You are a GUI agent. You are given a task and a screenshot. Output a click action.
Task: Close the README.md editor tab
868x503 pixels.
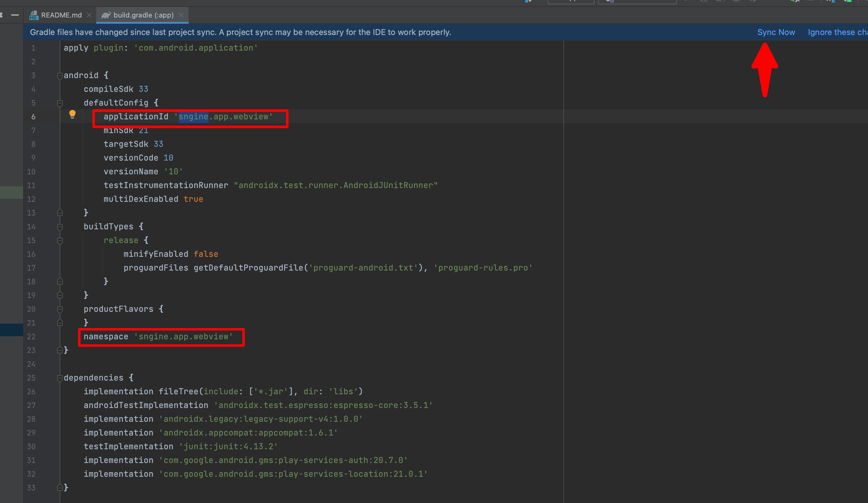click(89, 15)
